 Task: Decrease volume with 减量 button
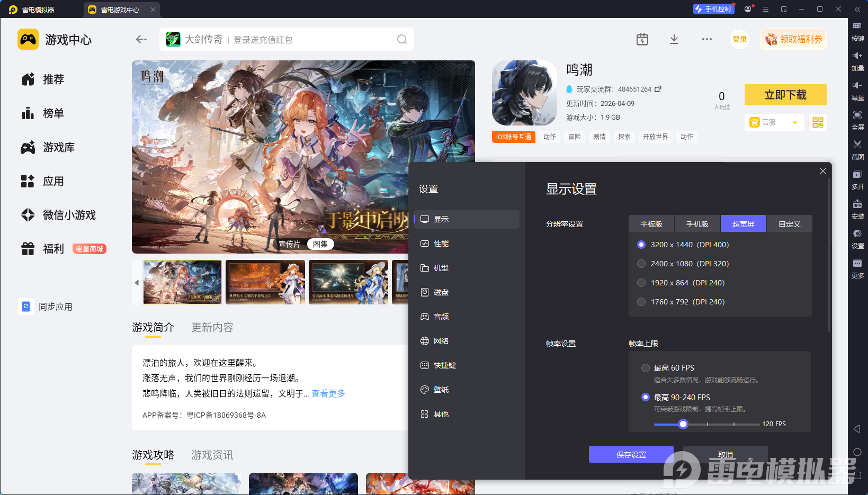[x=857, y=91]
